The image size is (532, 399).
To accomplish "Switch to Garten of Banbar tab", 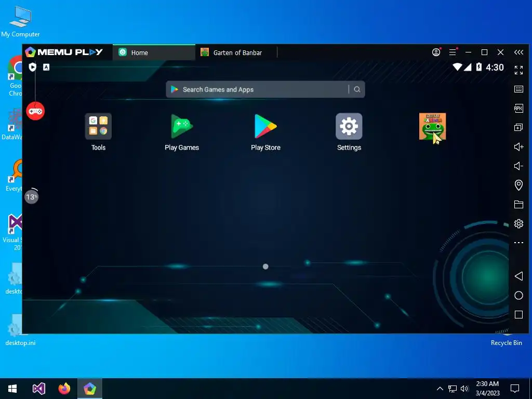I will 236,52.
